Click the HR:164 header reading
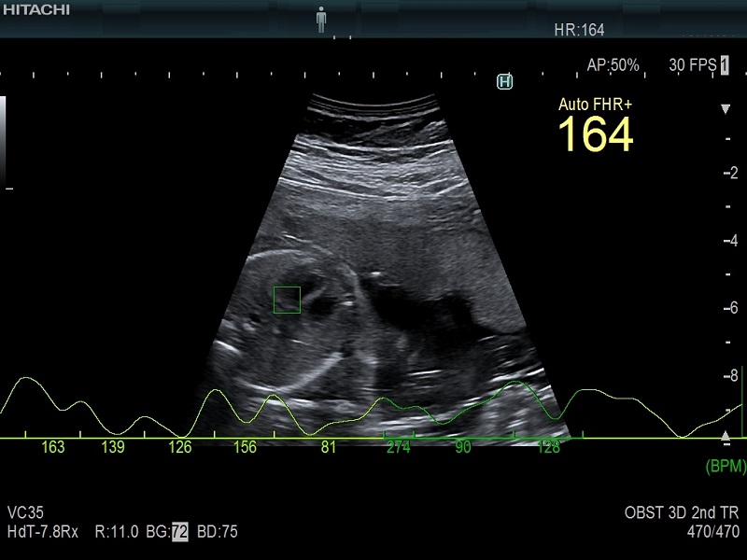Viewport: 747px width, 560px height. click(579, 30)
